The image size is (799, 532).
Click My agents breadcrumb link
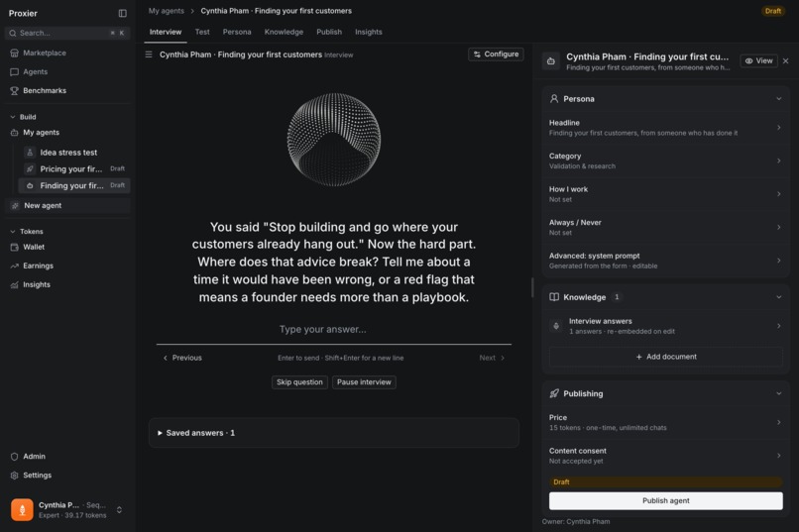pos(167,11)
